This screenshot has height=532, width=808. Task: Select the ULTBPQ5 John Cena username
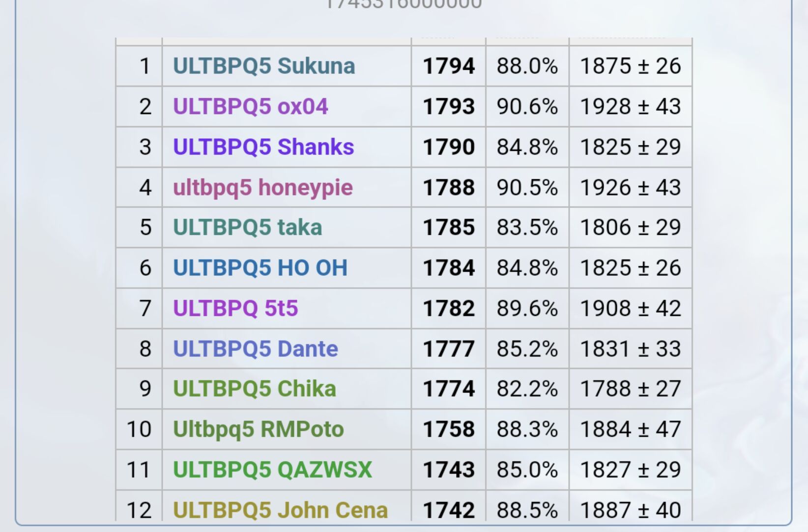[x=280, y=510]
